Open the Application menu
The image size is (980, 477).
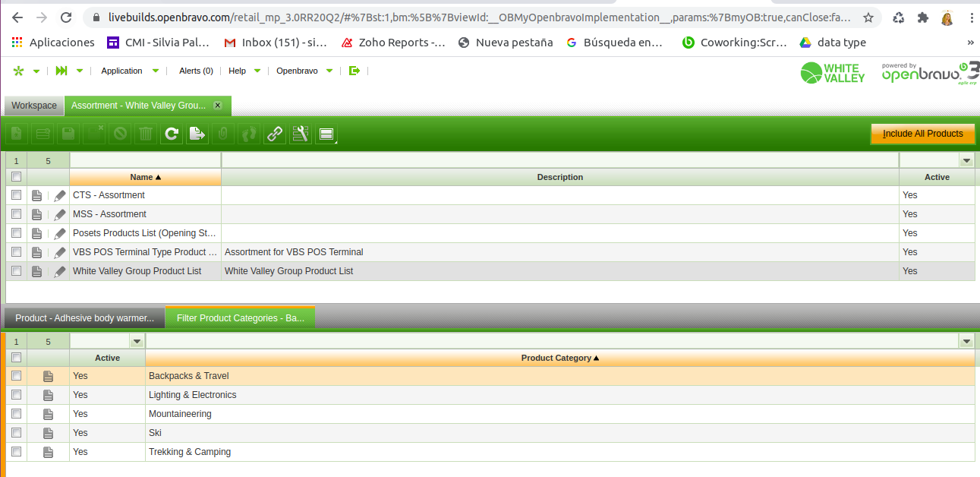121,71
